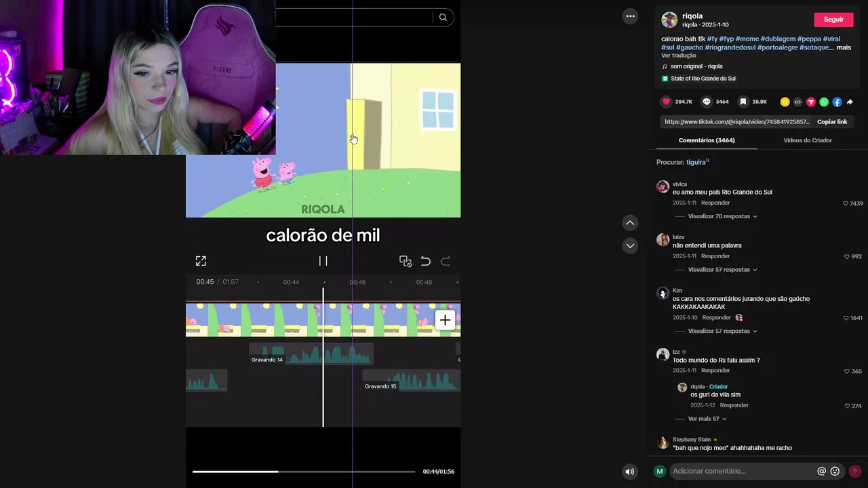Click the video progress bar
868x488 pixels.
(304, 472)
